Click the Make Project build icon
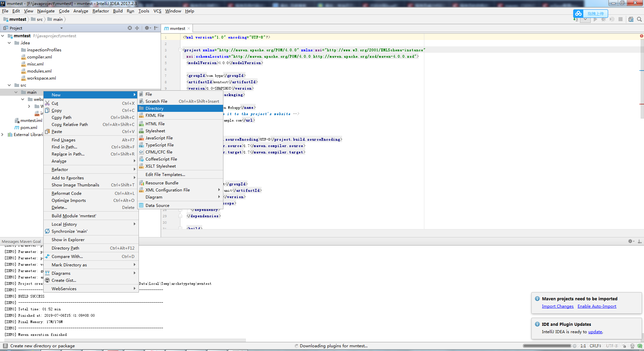The width and height of the screenshot is (644, 351). click(x=576, y=19)
